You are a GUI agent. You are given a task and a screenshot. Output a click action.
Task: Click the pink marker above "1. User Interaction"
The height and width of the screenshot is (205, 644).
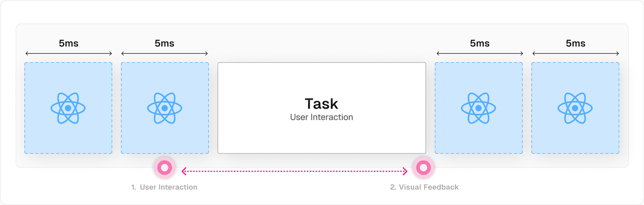pos(165,167)
